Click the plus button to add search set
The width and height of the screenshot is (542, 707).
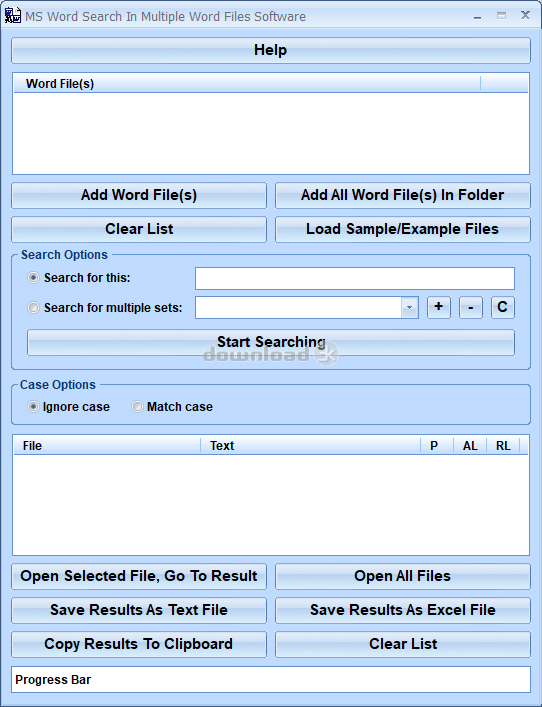pyautogui.click(x=439, y=308)
